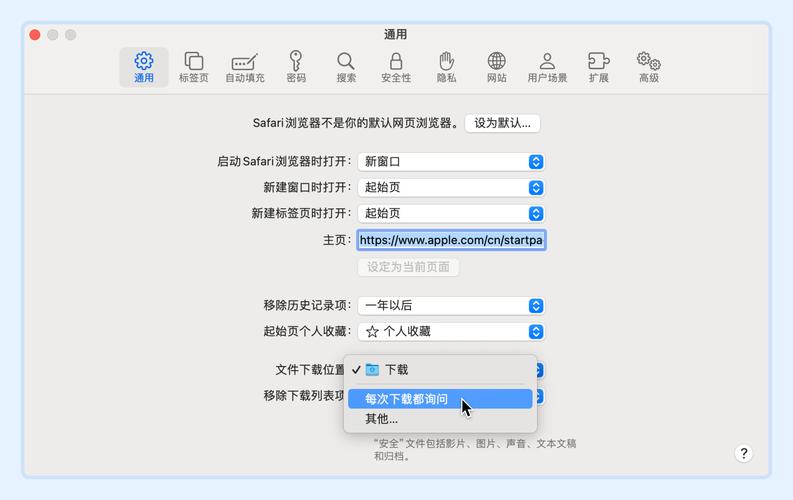Expand the 启动Safari浏览器时打开 dropdown

451,161
